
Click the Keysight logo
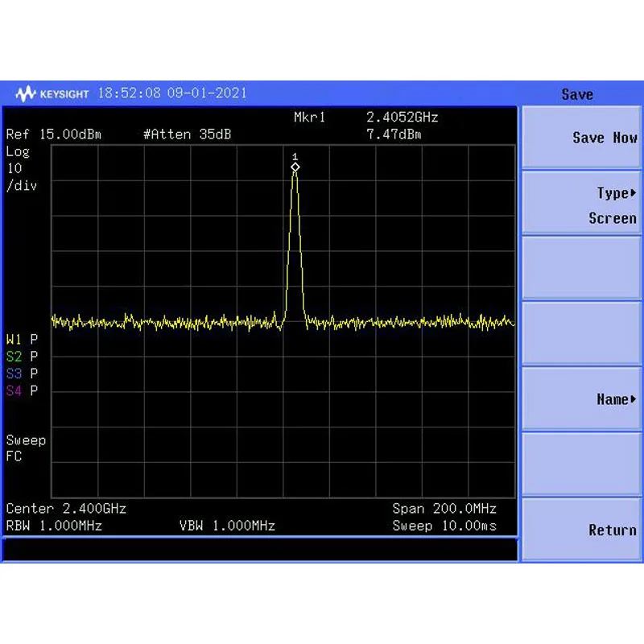point(52,93)
